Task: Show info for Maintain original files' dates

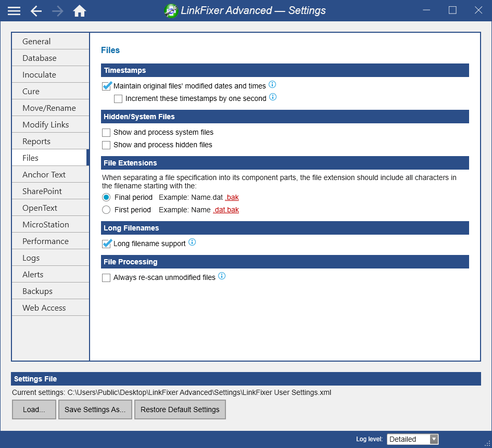Action: [x=272, y=84]
